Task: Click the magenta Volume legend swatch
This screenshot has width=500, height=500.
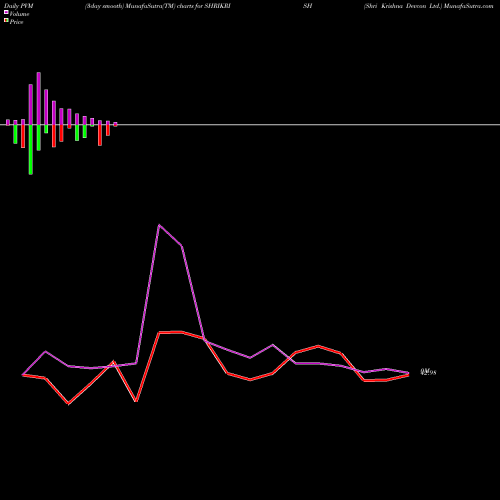Action: (x=6, y=12)
